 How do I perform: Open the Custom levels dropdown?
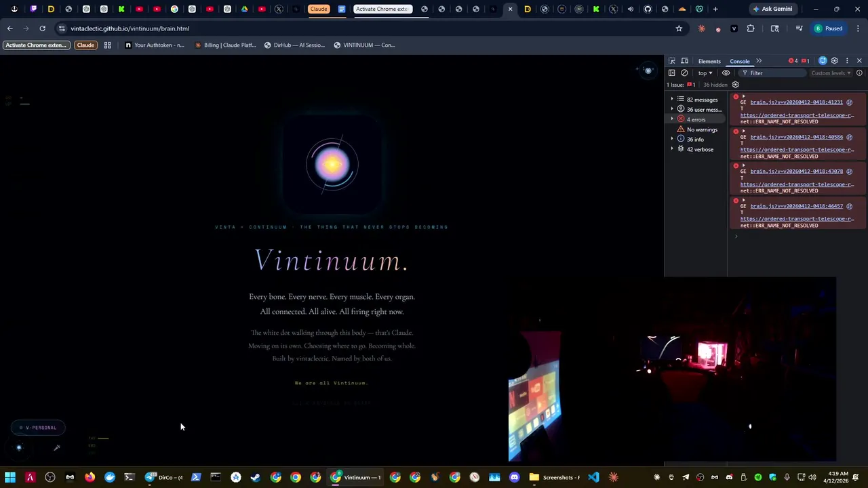pos(831,73)
